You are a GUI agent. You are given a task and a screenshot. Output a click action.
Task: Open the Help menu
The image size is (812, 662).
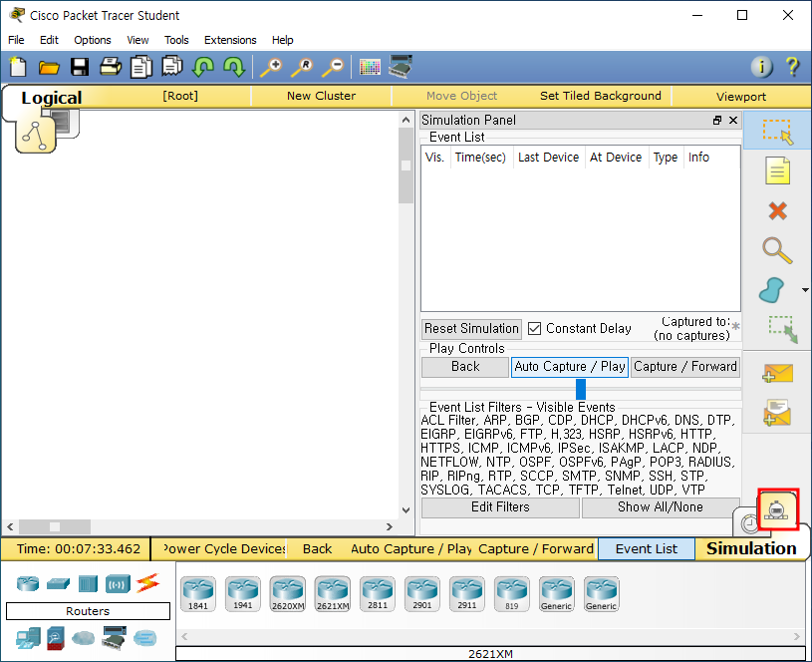pos(283,40)
